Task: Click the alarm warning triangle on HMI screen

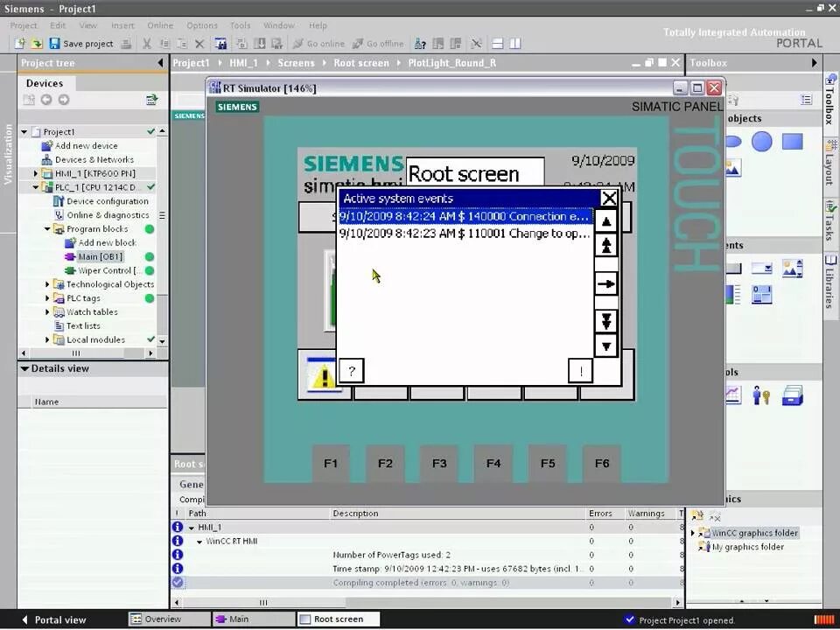Action: point(323,375)
